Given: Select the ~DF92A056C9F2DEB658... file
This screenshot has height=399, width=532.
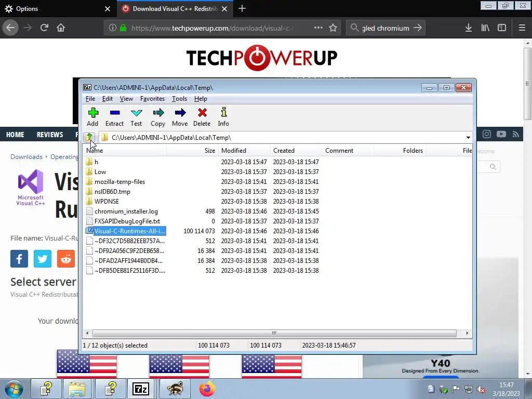Looking at the screenshot, I should coord(129,251).
